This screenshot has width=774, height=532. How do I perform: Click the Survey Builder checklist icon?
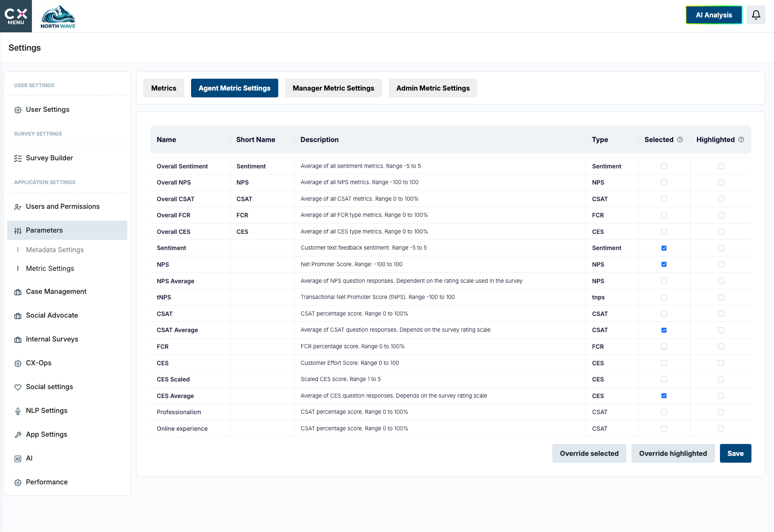pyautogui.click(x=18, y=159)
